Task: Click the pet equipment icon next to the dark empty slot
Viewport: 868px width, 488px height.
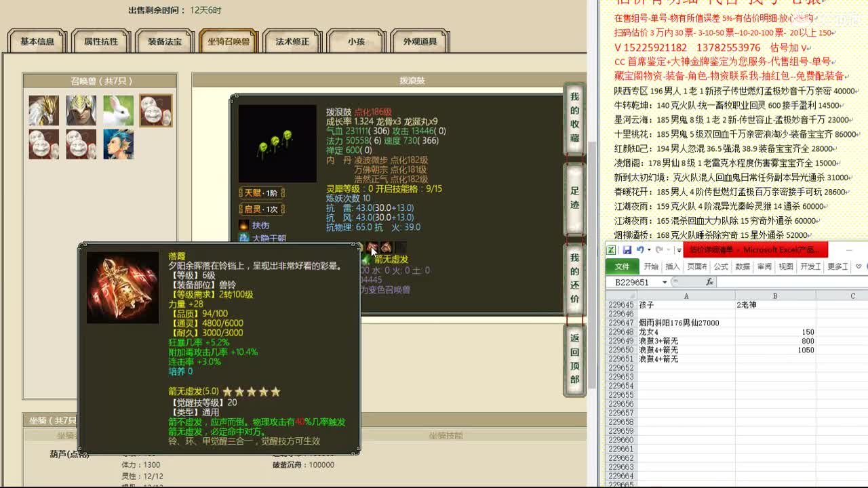Action: (386, 248)
